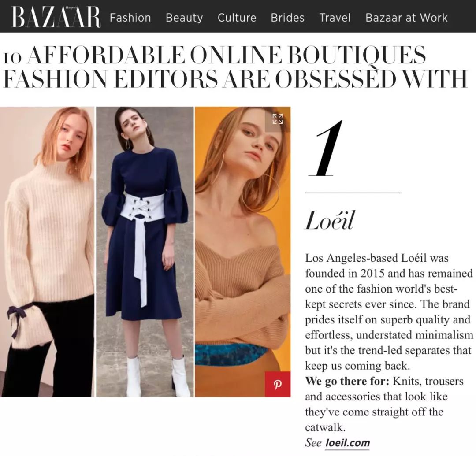Open the Fashion menu item
Viewport: 476px width, 456px height.
coord(130,18)
